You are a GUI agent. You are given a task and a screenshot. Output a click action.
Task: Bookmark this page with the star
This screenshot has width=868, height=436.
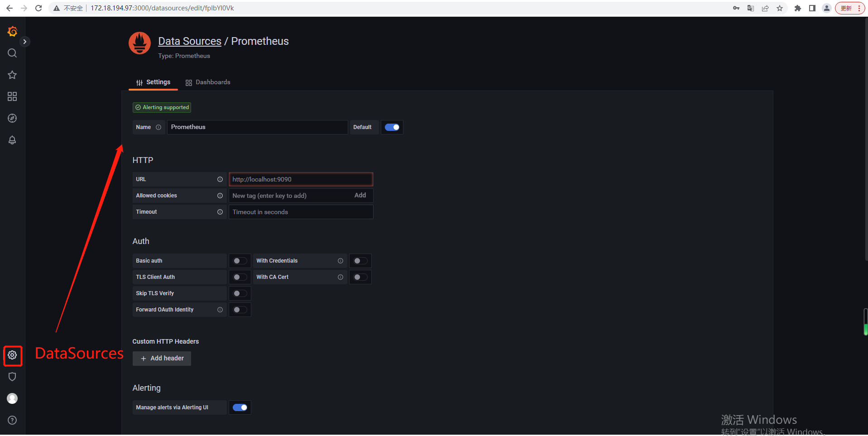[780, 8]
